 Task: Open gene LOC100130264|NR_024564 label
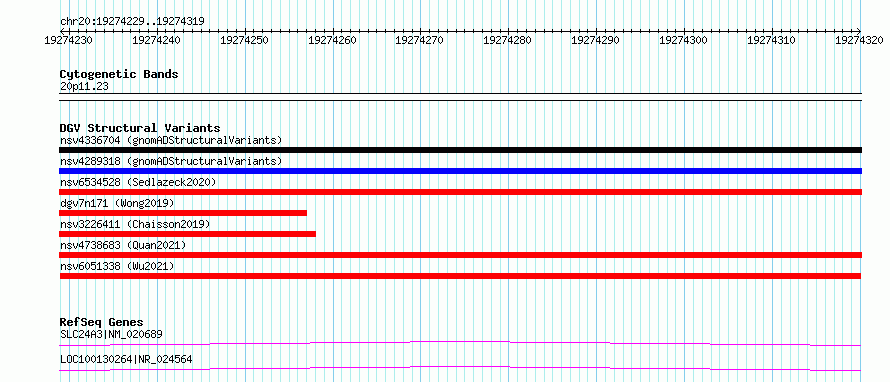[126, 359]
